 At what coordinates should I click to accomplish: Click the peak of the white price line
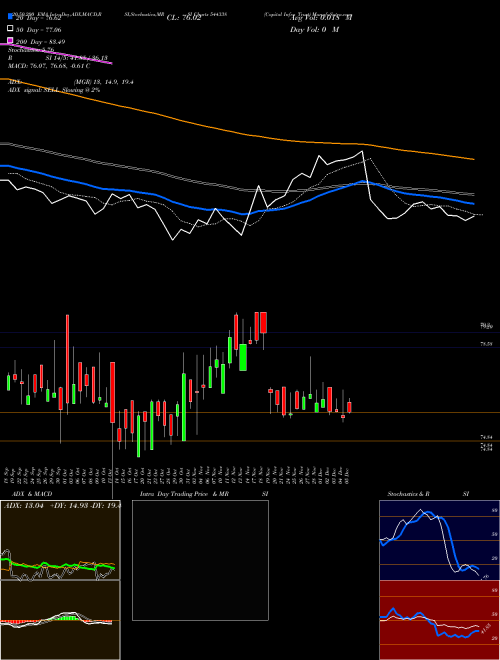click(362, 152)
